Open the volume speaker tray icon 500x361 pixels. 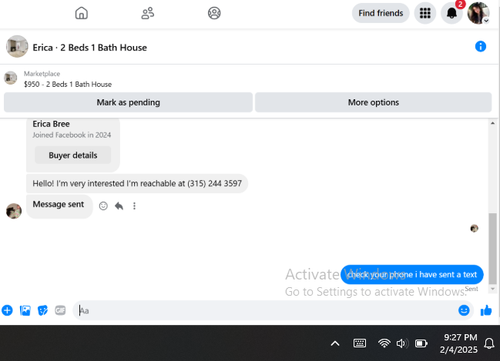click(x=402, y=343)
